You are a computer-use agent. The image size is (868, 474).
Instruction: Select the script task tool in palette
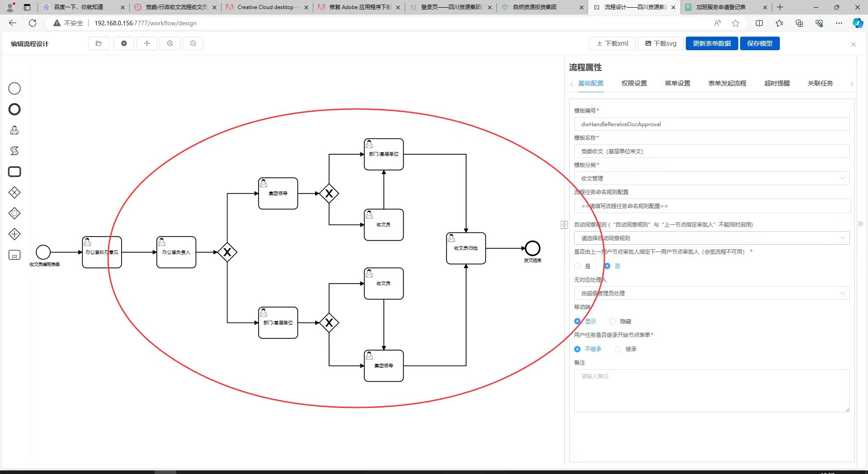(x=14, y=151)
